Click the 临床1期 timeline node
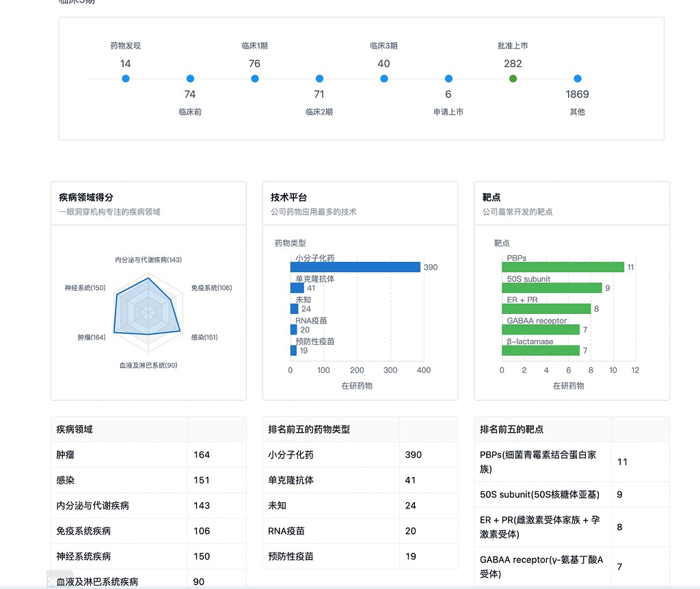This screenshot has height=589, width=700. point(254,79)
